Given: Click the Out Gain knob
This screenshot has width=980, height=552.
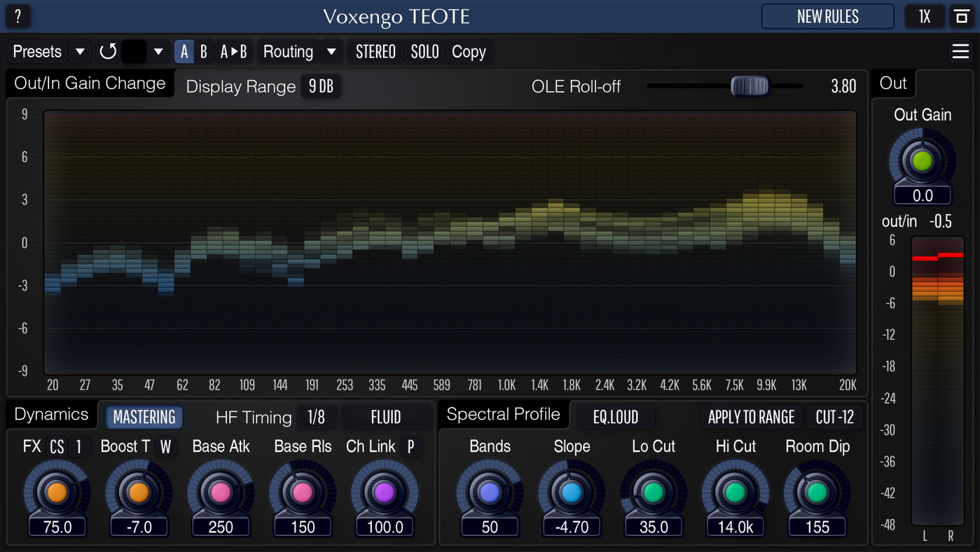Looking at the screenshot, I should pyautogui.click(x=923, y=161).
